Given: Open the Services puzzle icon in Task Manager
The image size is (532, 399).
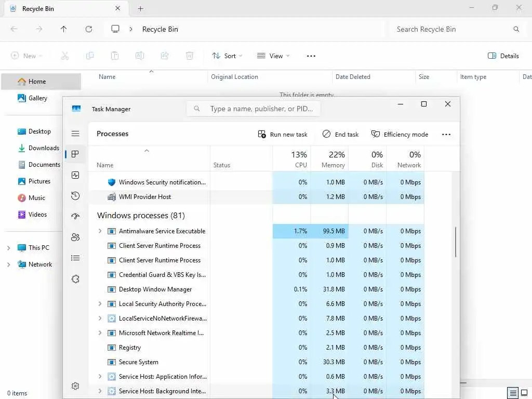Looking at the screenshot, I should click(x=75, y=279).
